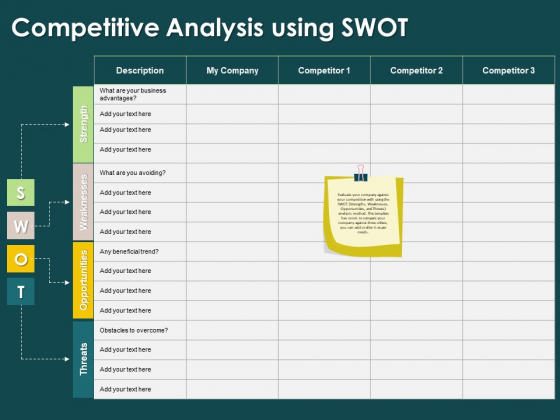Image resolution: width=560 pixels, height=420 pixels.
Task: Click 'What are your business advantages?' cell
Action: (x=140, y=94)
